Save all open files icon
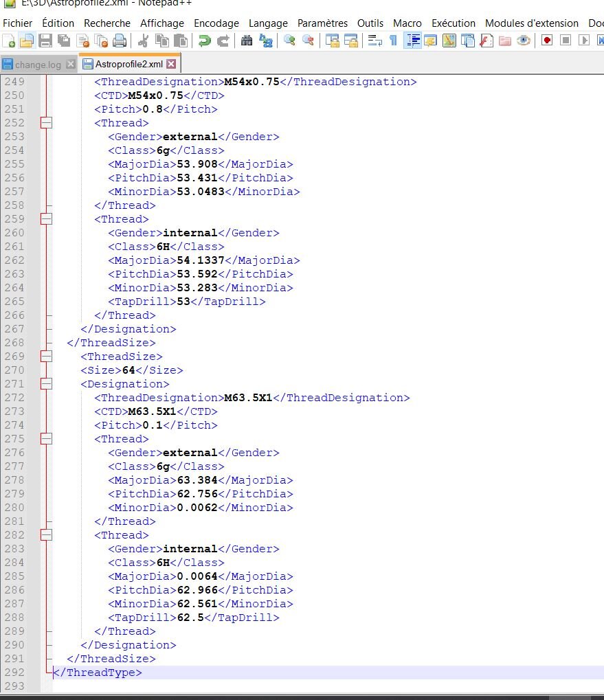This screenshot has height=700, width=604. [65, 41]
